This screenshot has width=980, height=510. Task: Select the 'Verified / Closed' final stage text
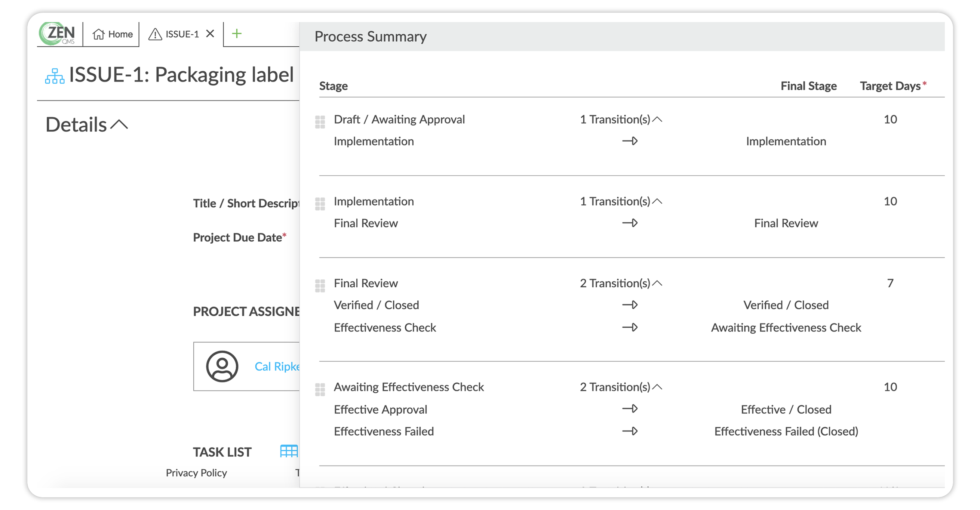(786, 305)
